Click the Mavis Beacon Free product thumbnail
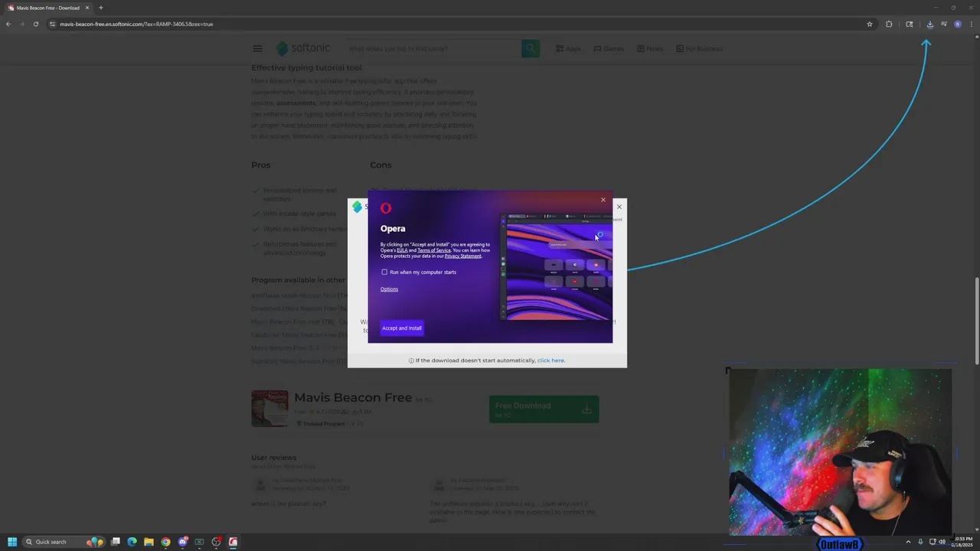980x551 pixels. tap(269, 408)
